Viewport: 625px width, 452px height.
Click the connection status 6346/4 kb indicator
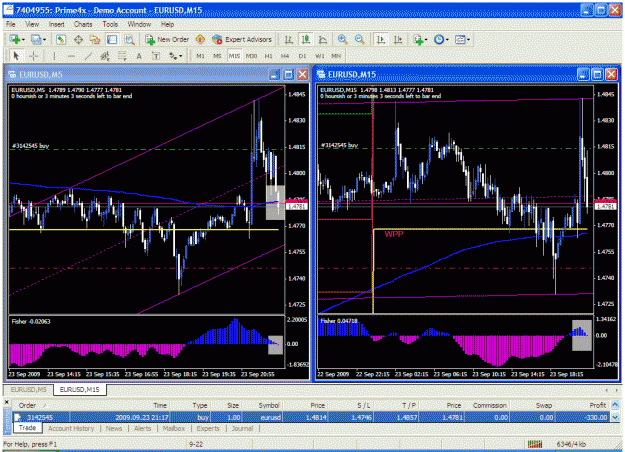pos(571,444)
